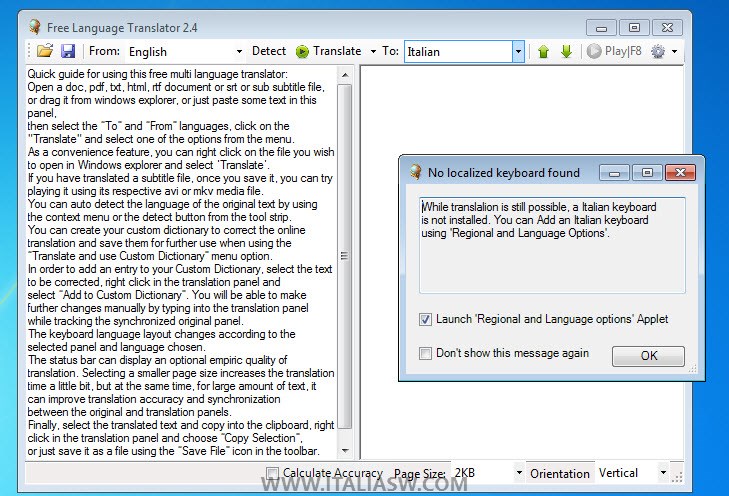Click the Orientation label in status bar
This screenshot has width=729, height=496.
coord(560,474)
